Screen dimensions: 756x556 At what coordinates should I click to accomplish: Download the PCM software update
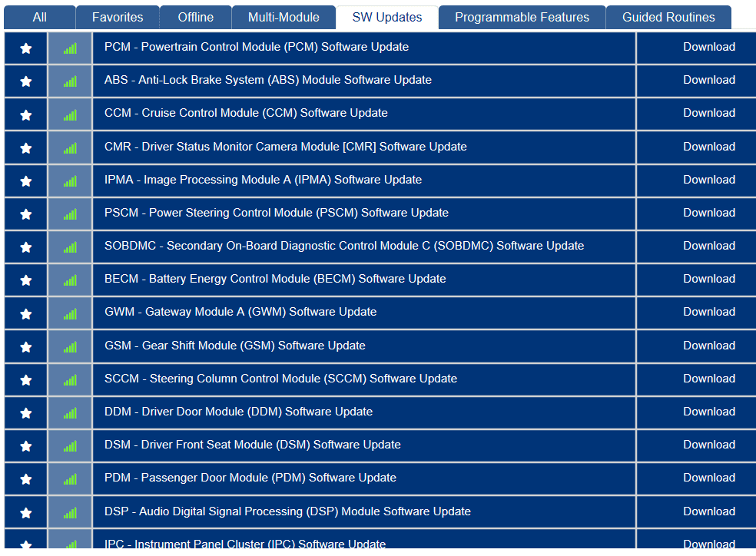(708, 47)
